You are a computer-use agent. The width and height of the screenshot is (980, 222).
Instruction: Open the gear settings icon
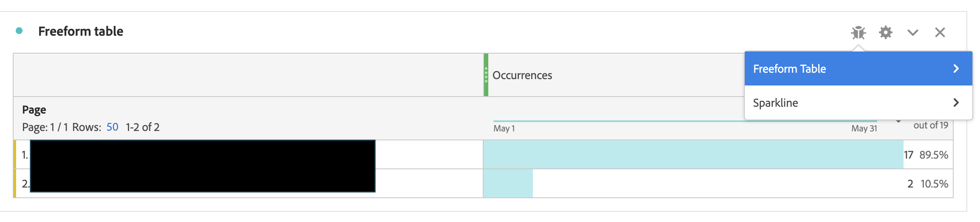coord(886,32)
